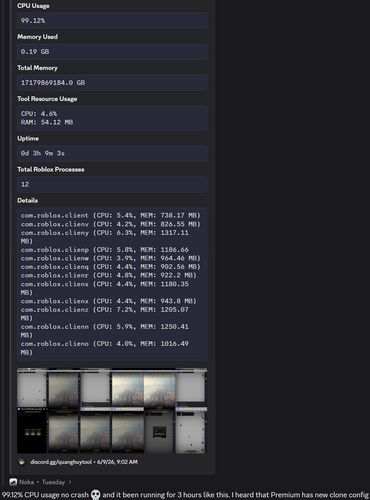
Task: Click the com.roblox.clieno process row
Action: point(105,348)
